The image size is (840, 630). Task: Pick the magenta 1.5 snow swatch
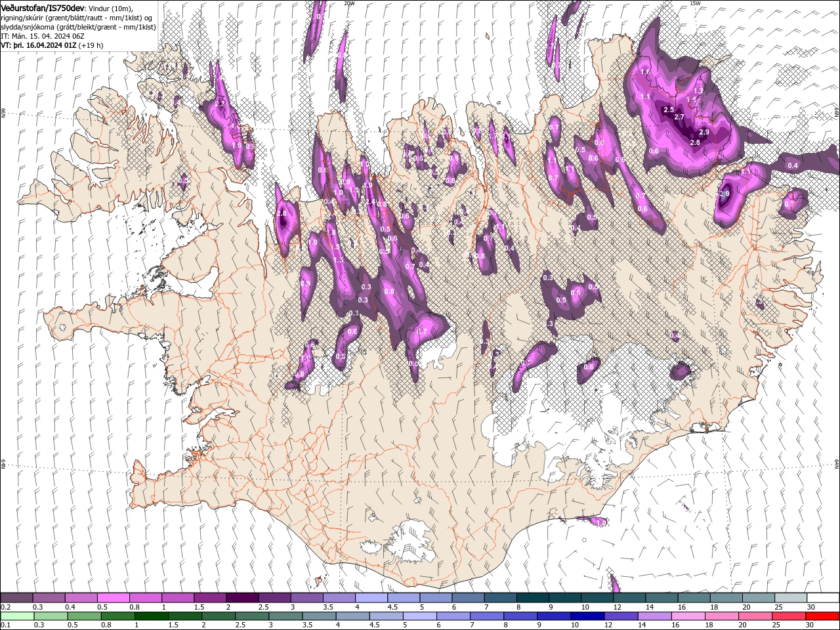pos(210,598)
